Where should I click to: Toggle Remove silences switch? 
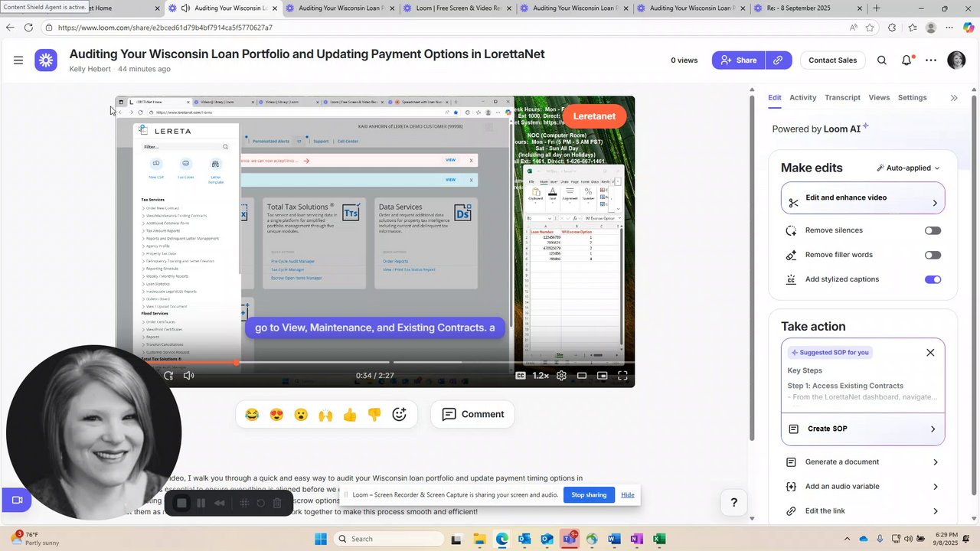[x=933, y=230]
